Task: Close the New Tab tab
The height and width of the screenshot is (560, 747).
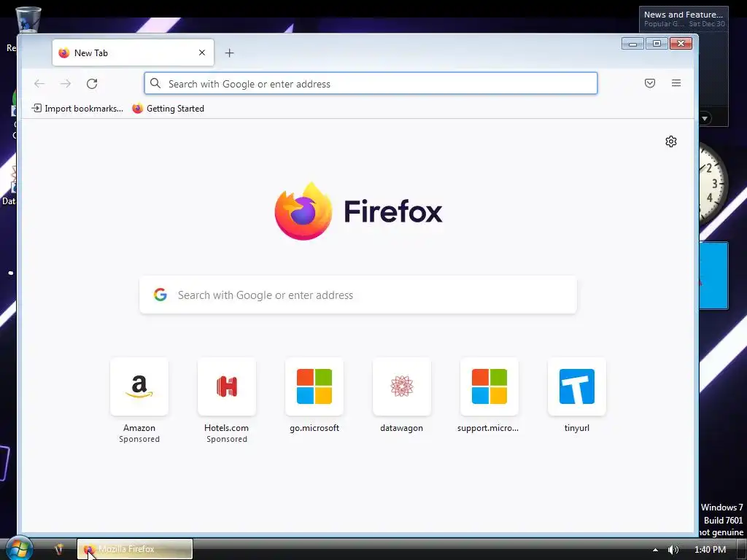Action: (x=202, y=52)
